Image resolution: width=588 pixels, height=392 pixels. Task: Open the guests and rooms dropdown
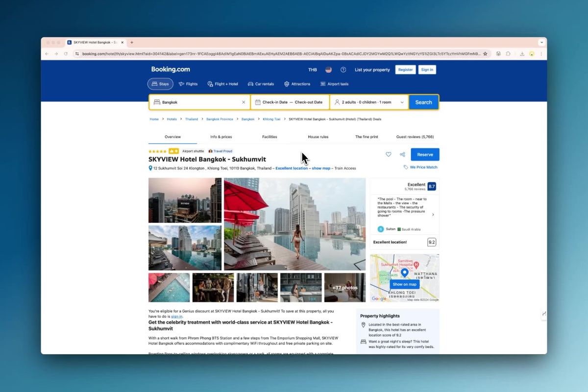[x=369, y=102]
